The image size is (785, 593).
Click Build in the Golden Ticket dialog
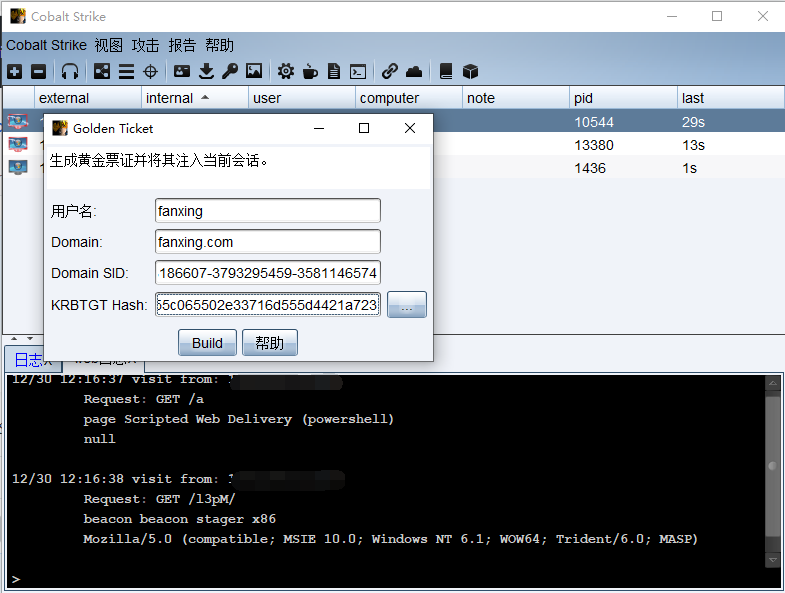pyautogui.click(x=207, y=343)
